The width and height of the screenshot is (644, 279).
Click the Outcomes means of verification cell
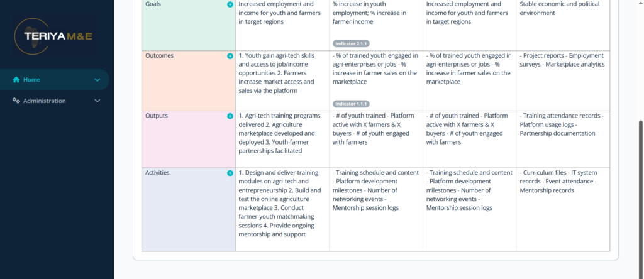(x=563, y=81)
